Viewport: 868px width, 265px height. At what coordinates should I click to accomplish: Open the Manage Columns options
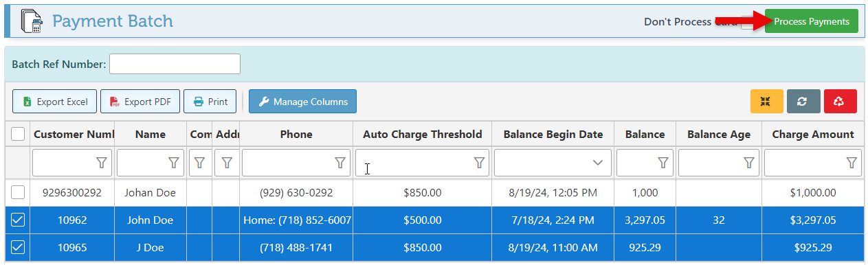[302, 102]
